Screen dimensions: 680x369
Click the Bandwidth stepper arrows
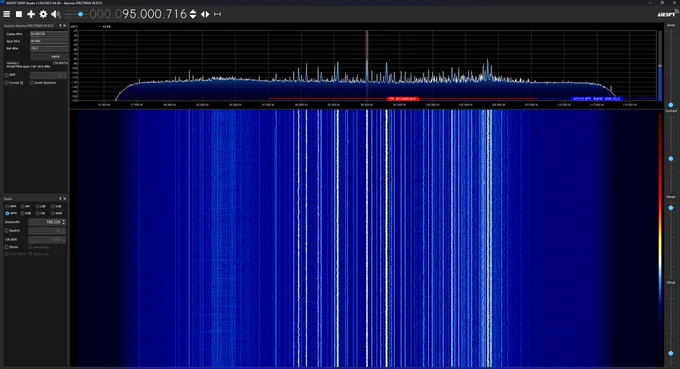click(x=64, y=222)
